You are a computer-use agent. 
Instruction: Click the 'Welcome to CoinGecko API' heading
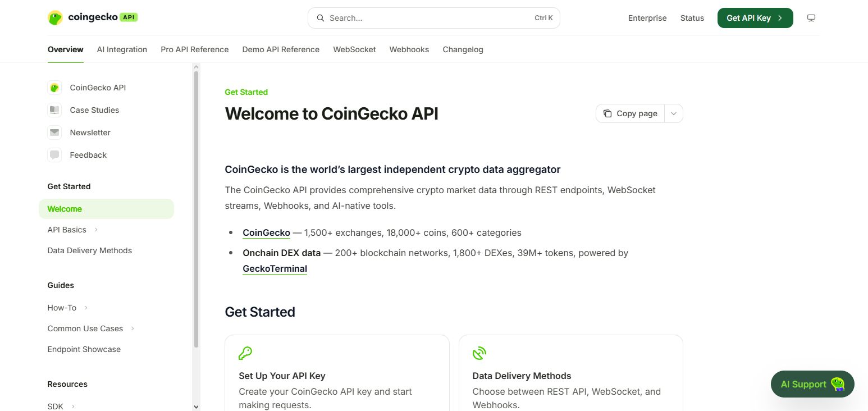(x=331, y=113)
